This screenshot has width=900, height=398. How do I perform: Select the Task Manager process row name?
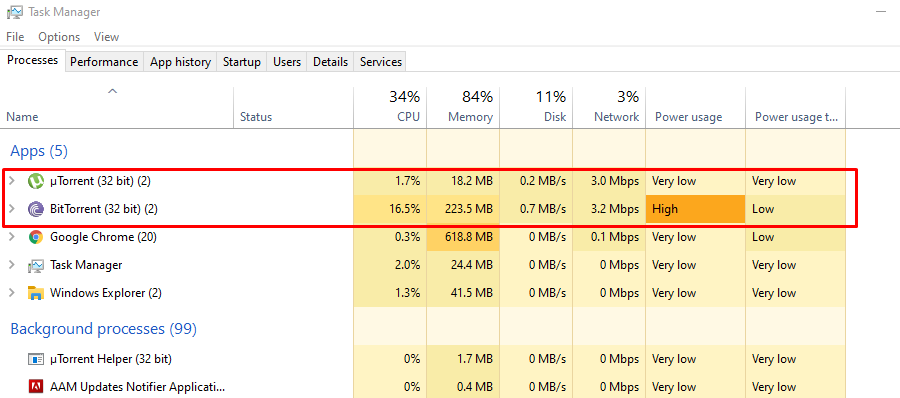86,265
